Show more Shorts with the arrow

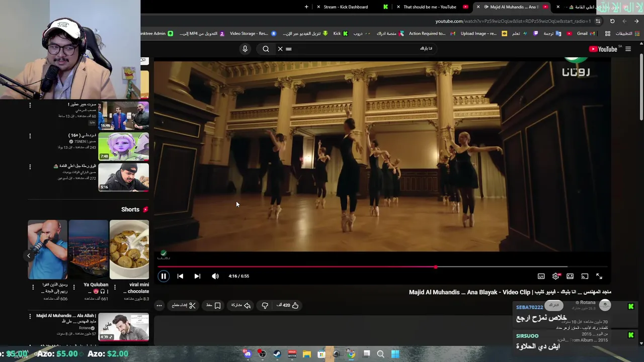click(x=29, y=256)
